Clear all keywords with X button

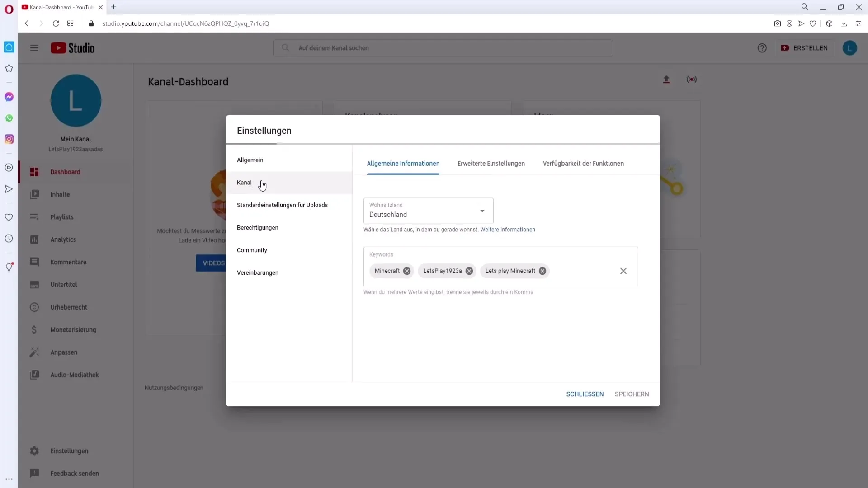coord(623,271)
